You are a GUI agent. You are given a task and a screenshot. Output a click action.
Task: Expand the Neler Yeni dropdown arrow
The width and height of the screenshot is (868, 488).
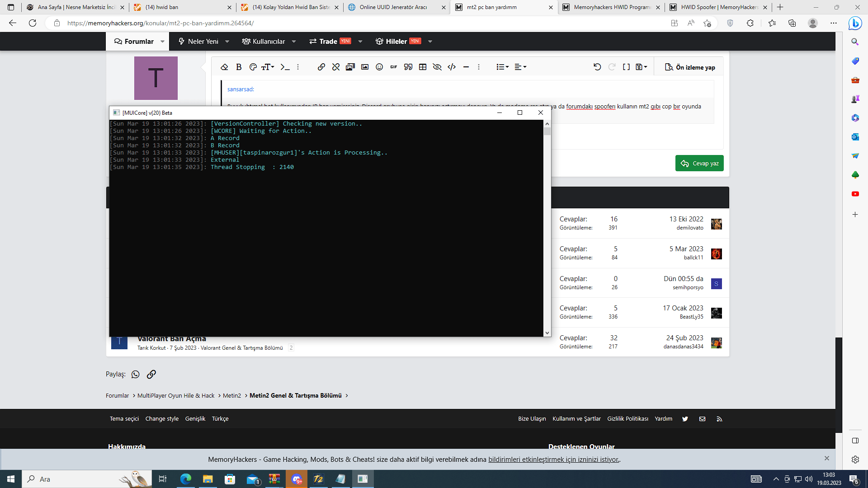click(227, 42)
